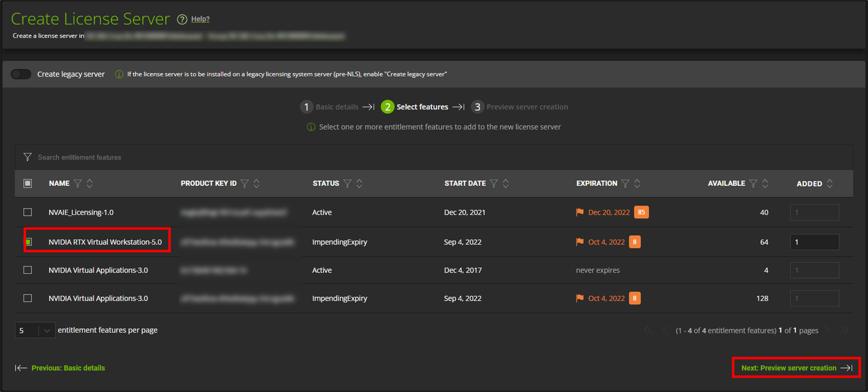Click the available count 40
The image size is (868, 392).
point(764,213)
